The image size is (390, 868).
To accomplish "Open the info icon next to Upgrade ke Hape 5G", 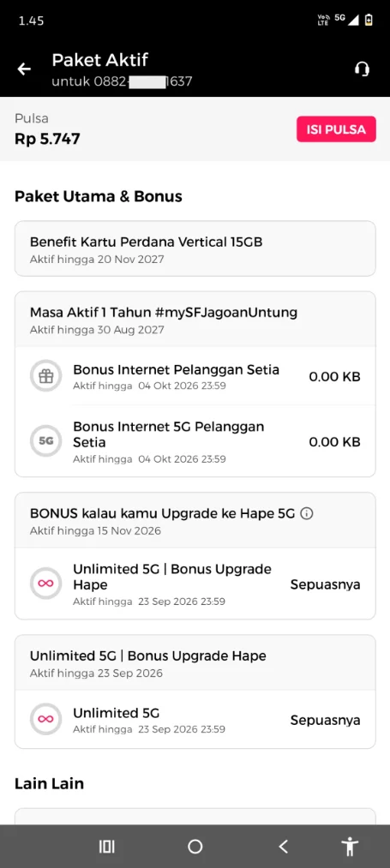I will tap(306, 514).
